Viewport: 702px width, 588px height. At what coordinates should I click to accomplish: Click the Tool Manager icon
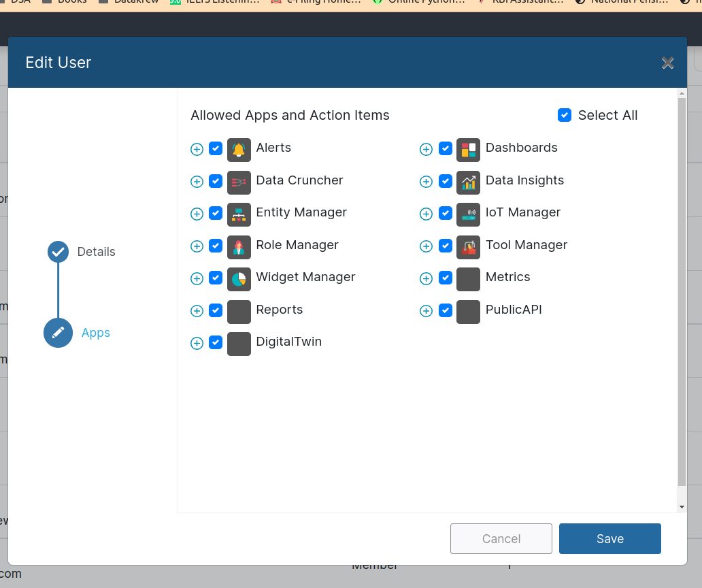(468, 246)
